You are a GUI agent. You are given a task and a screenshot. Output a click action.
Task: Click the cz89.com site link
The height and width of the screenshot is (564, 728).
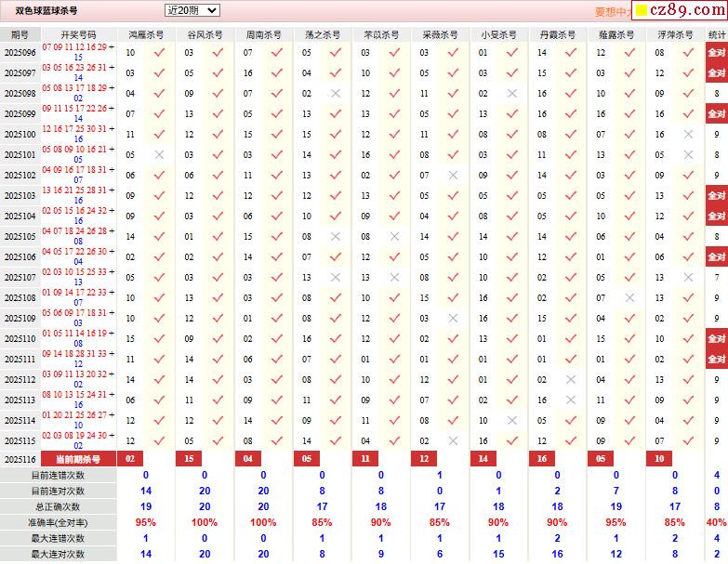pos(687,10)
